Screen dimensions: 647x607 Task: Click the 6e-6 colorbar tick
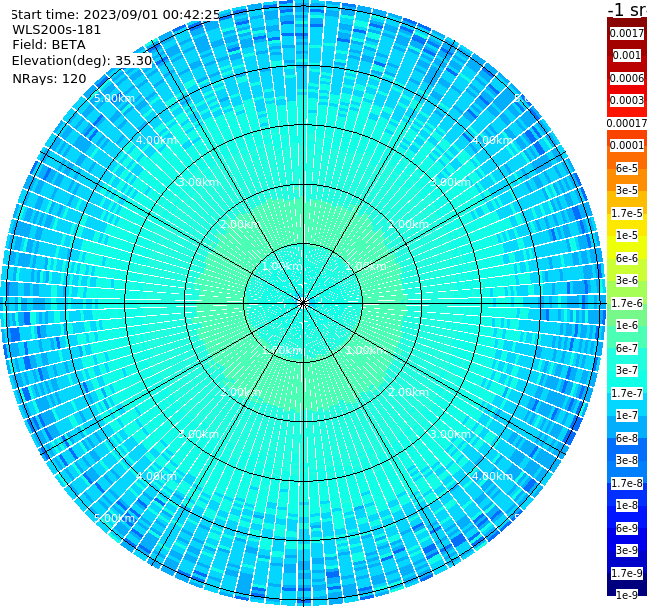(x=627, y=258)
